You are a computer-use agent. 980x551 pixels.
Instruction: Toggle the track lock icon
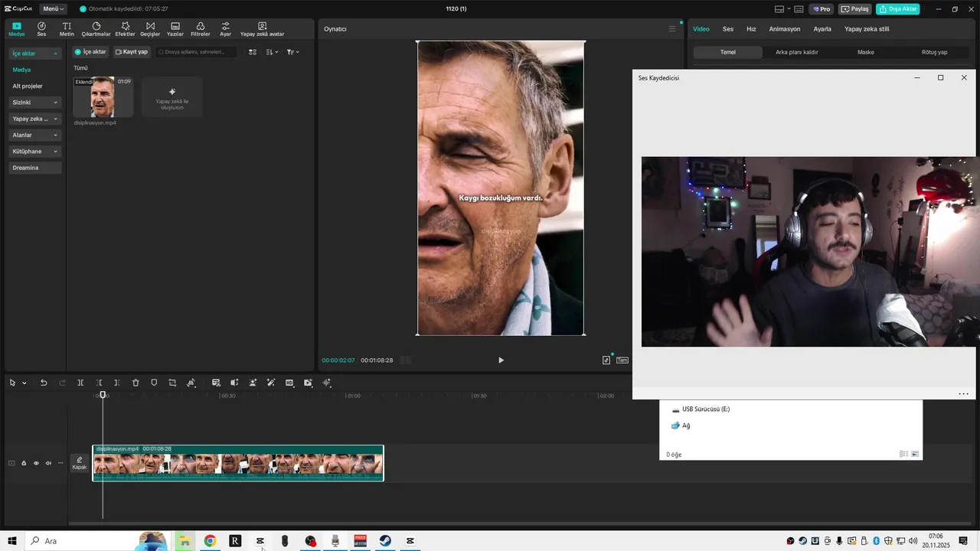click(x=24, y=463)
